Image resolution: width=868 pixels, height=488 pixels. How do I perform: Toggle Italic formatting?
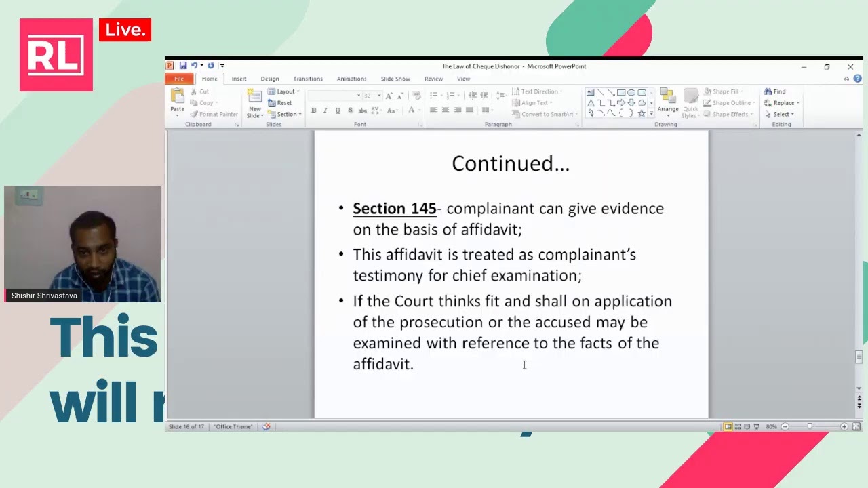pyautogui.click(x=325, y=110)
